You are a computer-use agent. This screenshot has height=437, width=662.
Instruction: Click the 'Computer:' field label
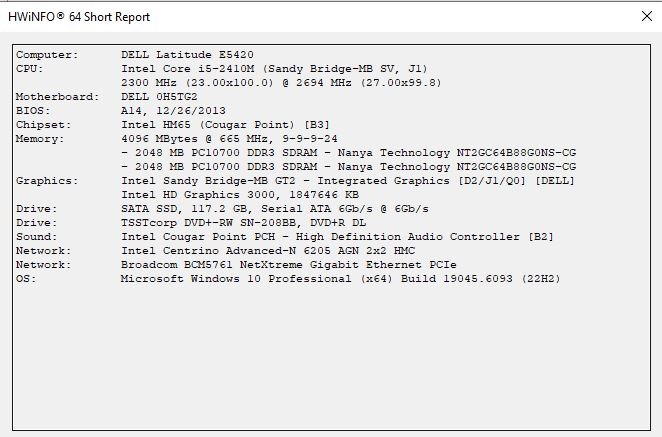coord(44,55)
